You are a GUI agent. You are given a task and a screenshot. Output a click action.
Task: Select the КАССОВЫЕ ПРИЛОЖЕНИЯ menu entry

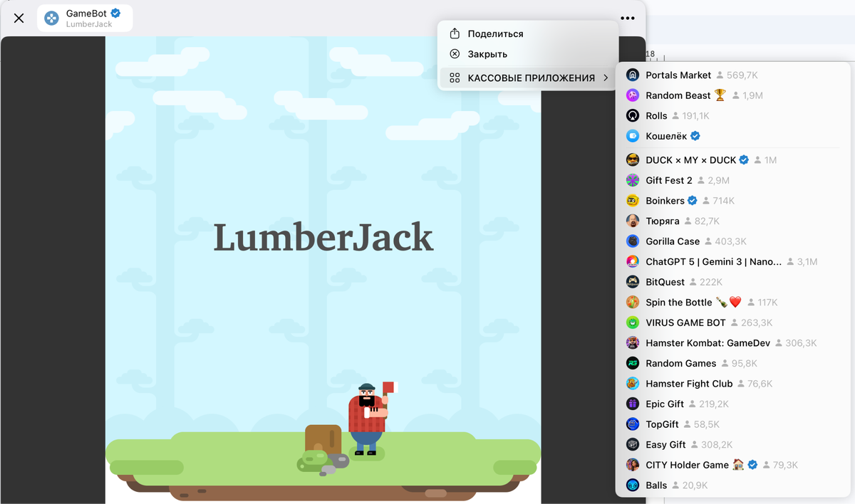pos(528,78)
